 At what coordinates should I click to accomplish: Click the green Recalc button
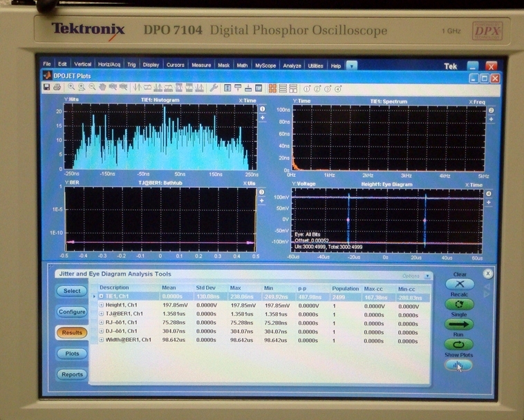pos(459,304)
